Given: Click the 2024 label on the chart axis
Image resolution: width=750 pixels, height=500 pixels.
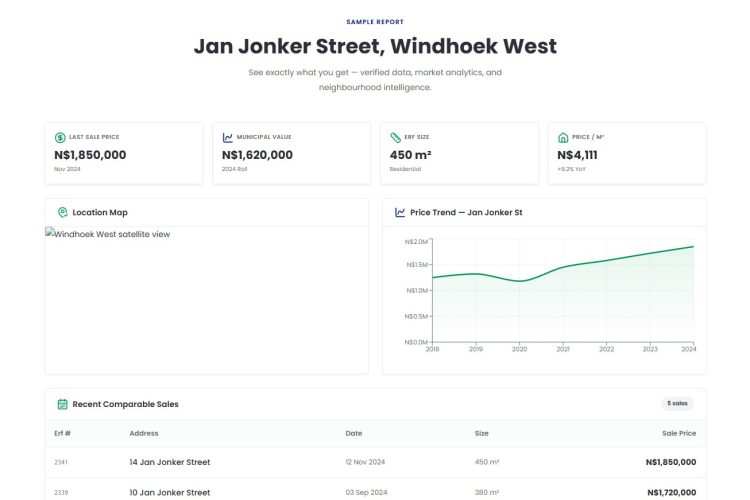Looking at the screenshot, I should coord(687,349).
